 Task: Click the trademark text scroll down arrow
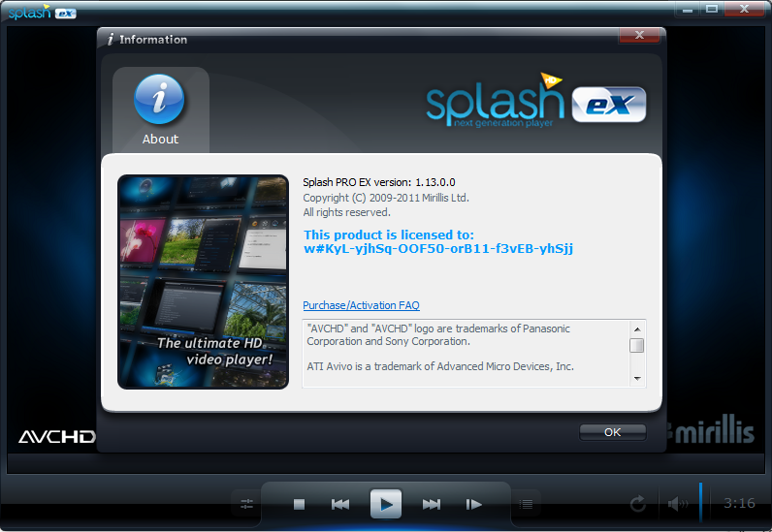pos(637,379)
